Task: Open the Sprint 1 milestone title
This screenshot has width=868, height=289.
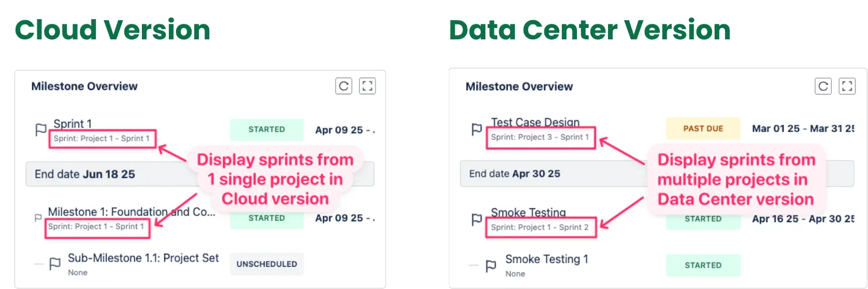Action: coord(73,124)
